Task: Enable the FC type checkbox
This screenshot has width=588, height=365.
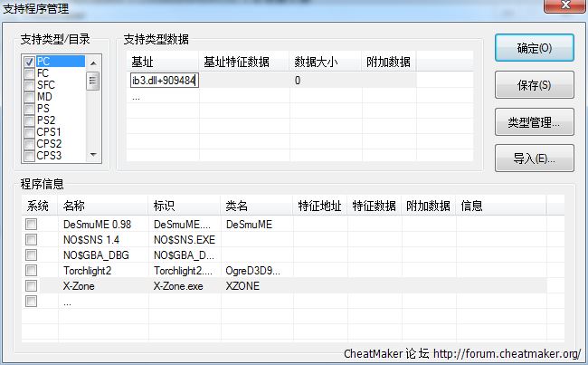Action: click(30, 73)
